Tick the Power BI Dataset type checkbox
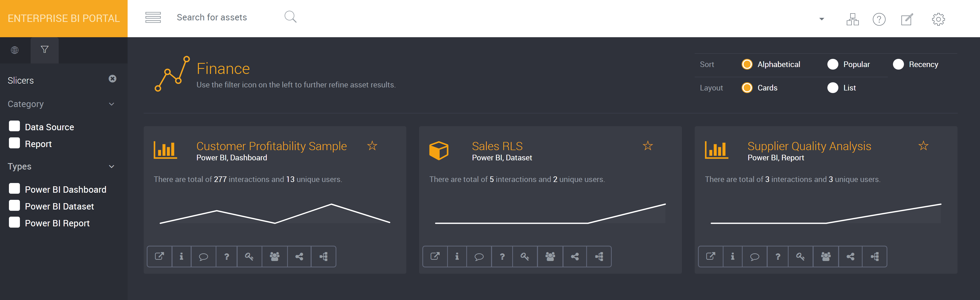980x300 pixels. click(15, 205)
